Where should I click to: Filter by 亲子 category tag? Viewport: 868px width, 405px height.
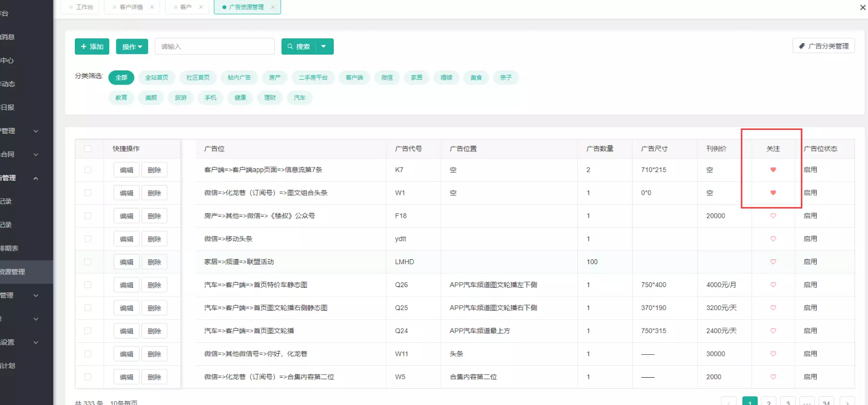click(506, 78)
